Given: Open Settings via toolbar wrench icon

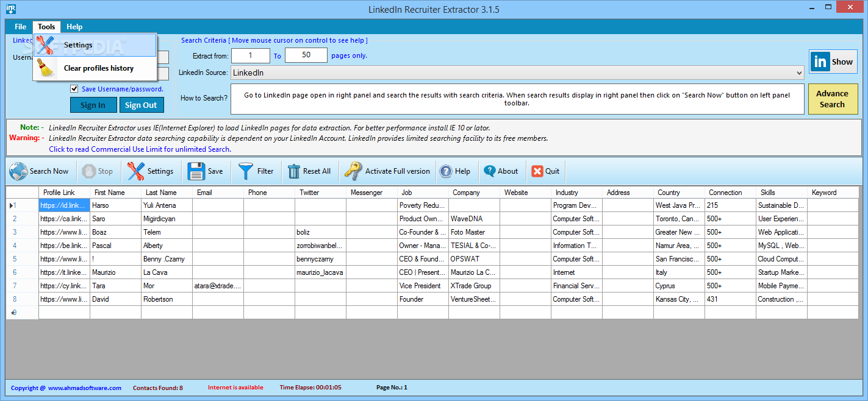Looking at the screenshot, I should [x=135, y=171].
